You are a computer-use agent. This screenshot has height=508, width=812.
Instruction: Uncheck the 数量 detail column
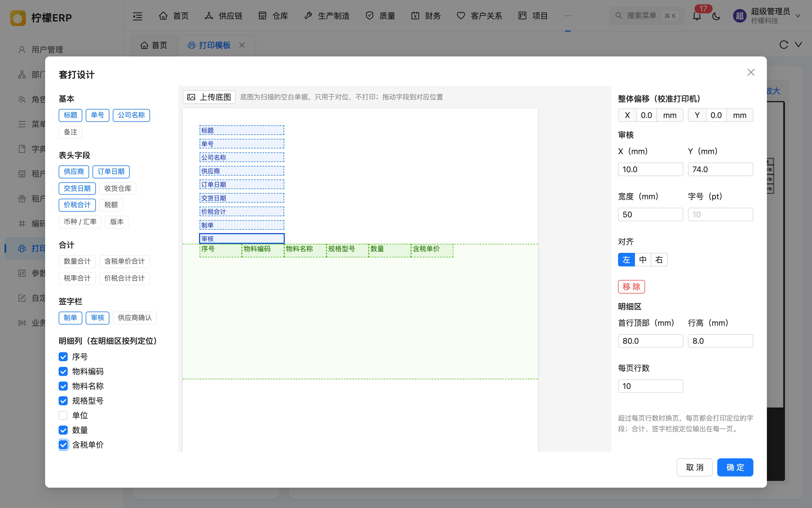63,430
